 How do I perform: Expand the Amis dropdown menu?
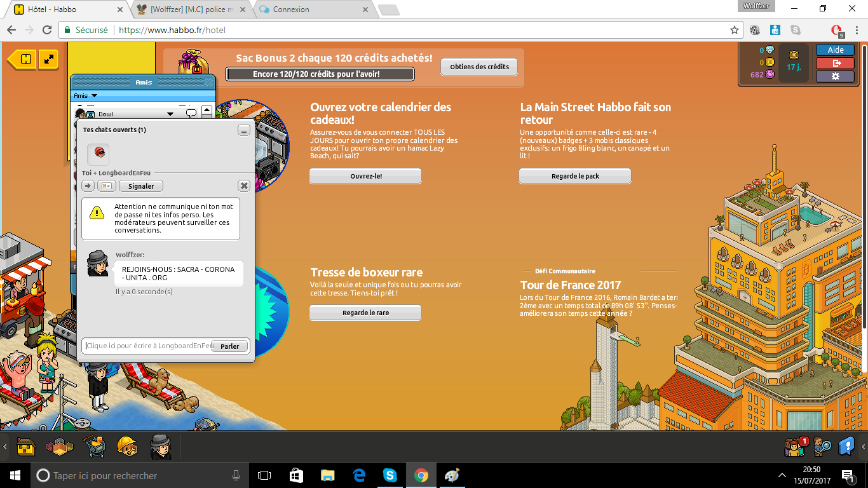pos(86,96)
